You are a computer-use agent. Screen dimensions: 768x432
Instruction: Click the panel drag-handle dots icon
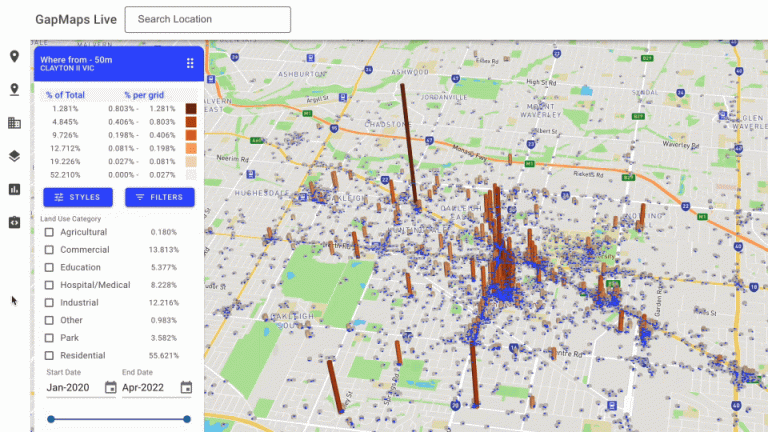(190, 63)
